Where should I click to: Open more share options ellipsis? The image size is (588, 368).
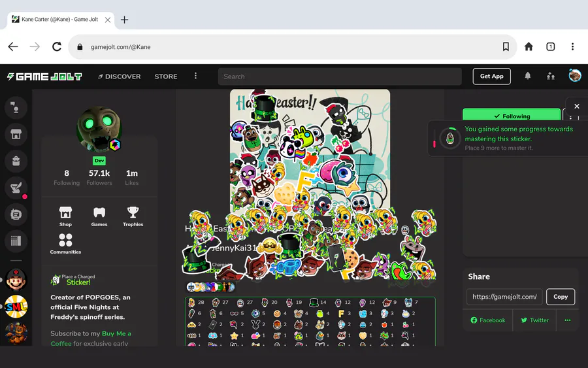pos(568,320)
